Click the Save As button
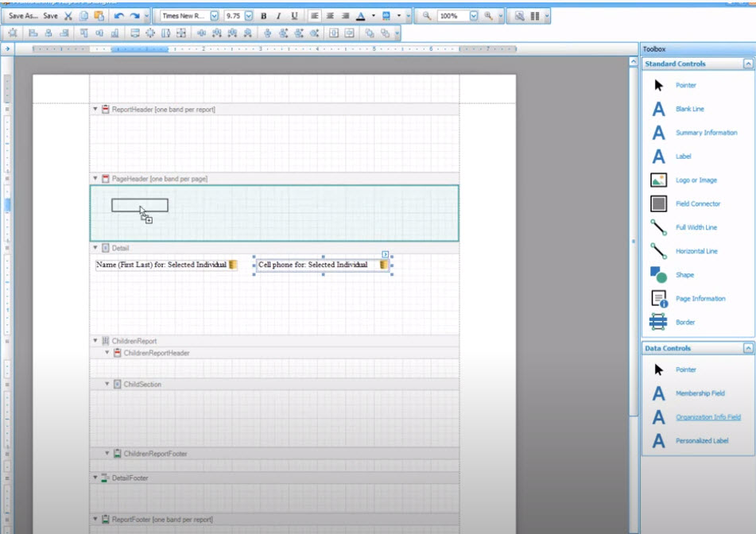 23,16
